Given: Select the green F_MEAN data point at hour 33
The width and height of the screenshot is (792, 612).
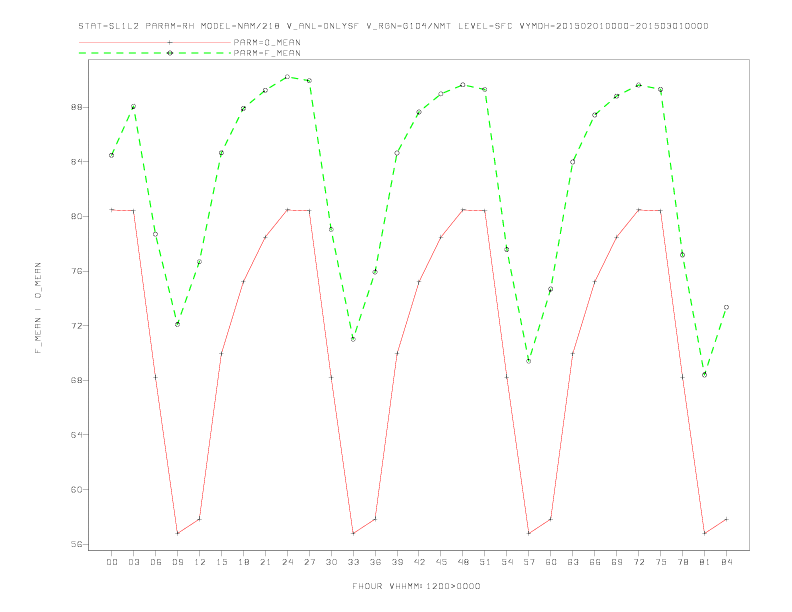Looking at the screenshot, I should (353, 339).
